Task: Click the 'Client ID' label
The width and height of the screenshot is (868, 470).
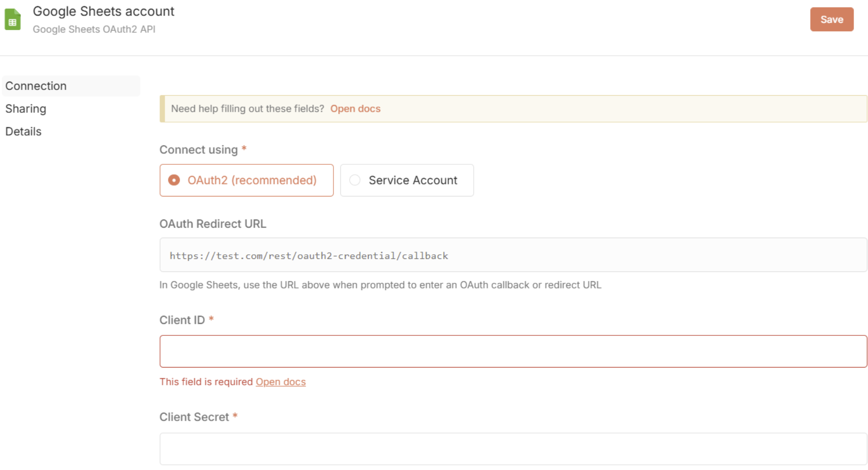Action: coord(182,320)
